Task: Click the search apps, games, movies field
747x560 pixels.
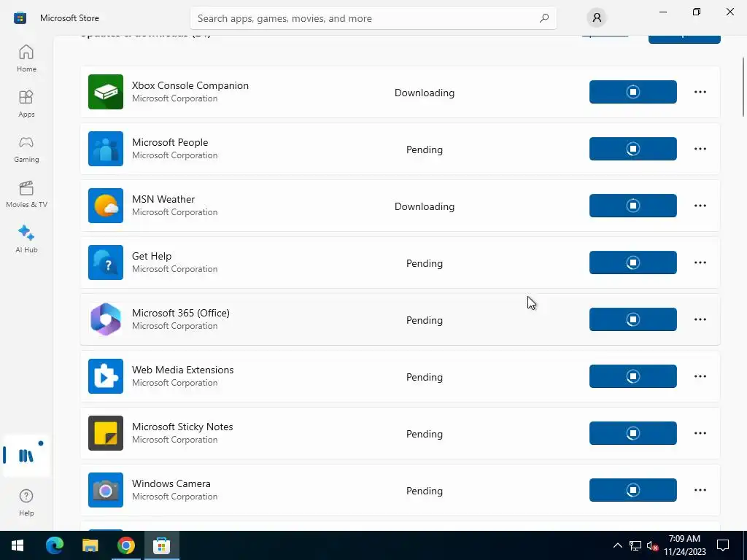Action: pyautogui.click(x=373, y=18)
